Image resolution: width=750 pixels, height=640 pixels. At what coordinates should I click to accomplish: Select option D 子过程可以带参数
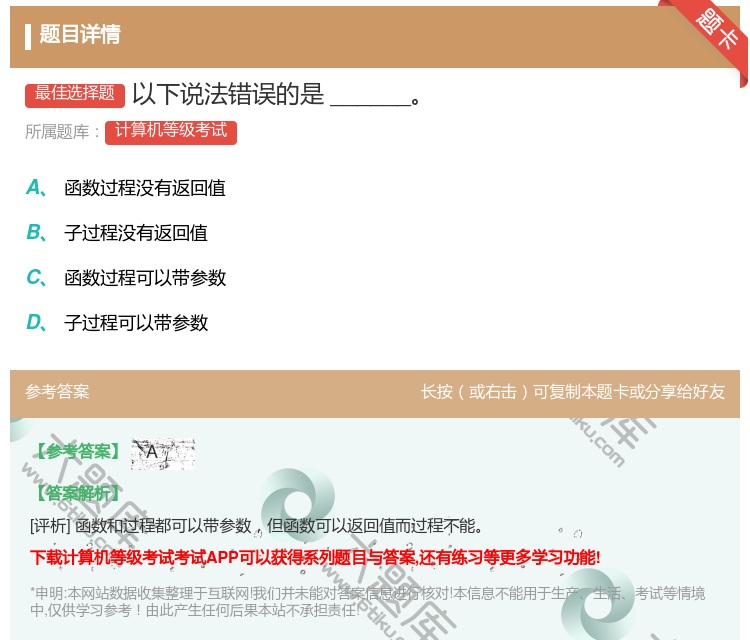(x=117, y=322)
